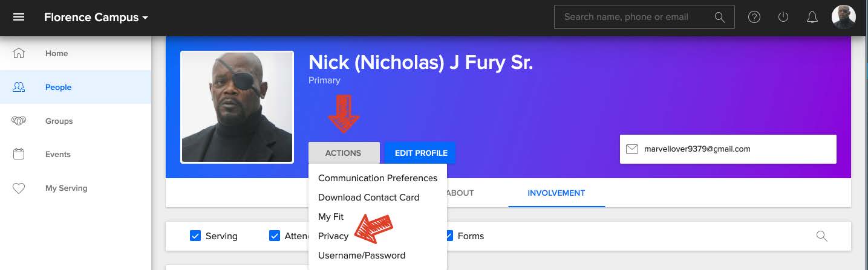Click the power logout icon
Screen dimensions: 868x270
[783, 17]
